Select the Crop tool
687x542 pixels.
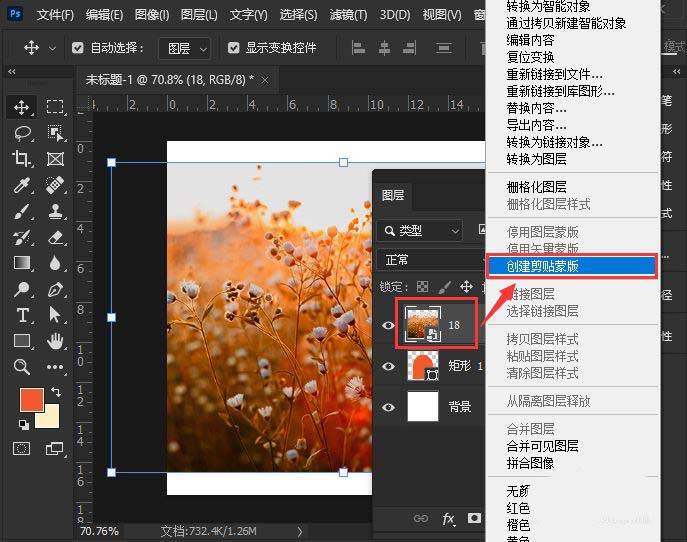pos(21,159)
